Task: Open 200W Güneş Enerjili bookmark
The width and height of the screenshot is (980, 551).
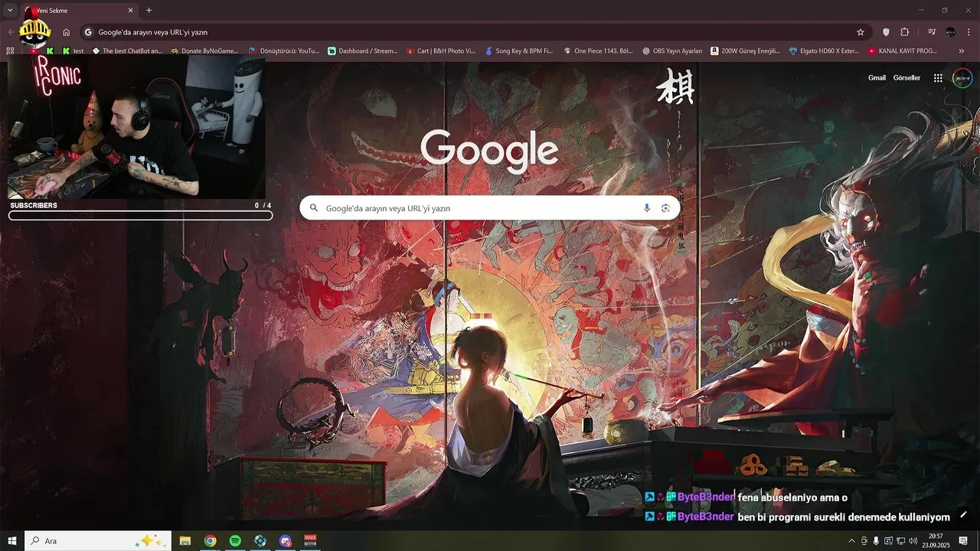Action: pyautogui.click(x=745, y=51)
